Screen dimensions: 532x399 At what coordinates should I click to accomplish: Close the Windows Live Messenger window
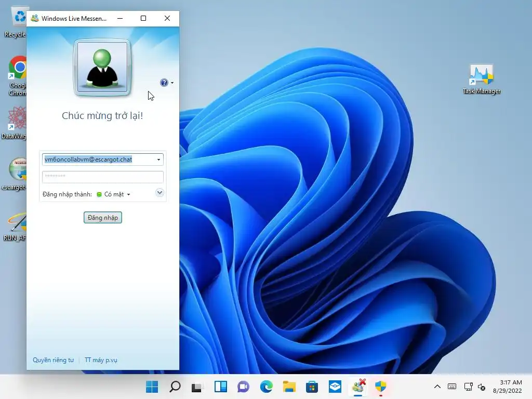167,18
